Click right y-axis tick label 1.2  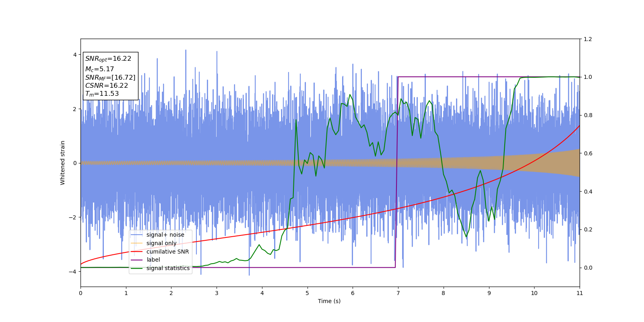coord(588,39)
